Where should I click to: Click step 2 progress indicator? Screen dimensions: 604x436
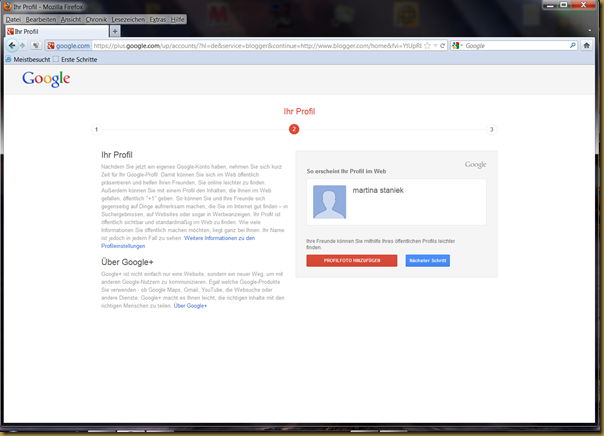294,129
